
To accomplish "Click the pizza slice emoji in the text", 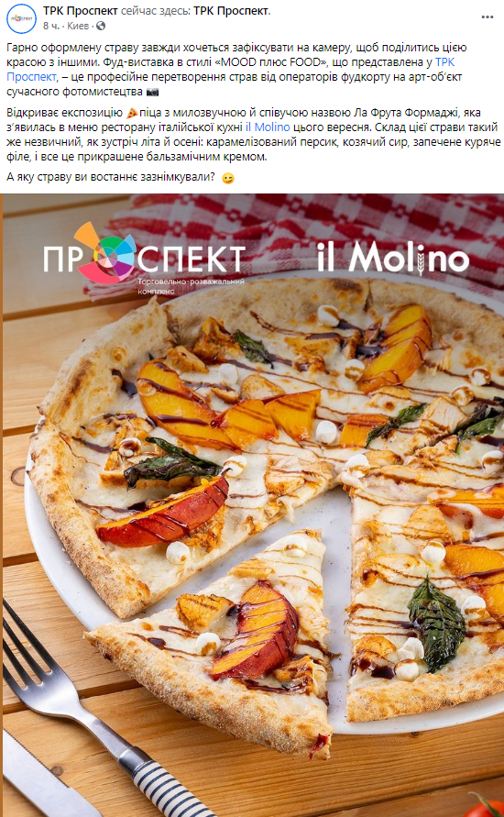I will 132,113.
